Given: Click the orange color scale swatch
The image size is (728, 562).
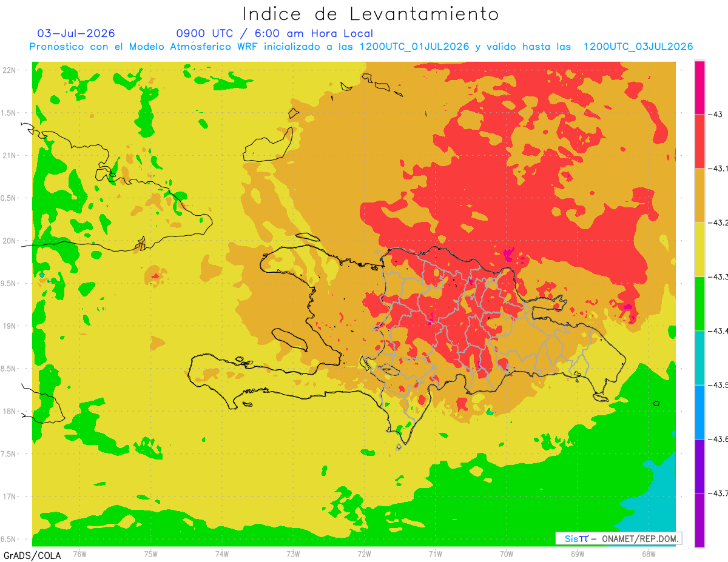Looking at the screenshot, I should (x=699, y=195).
